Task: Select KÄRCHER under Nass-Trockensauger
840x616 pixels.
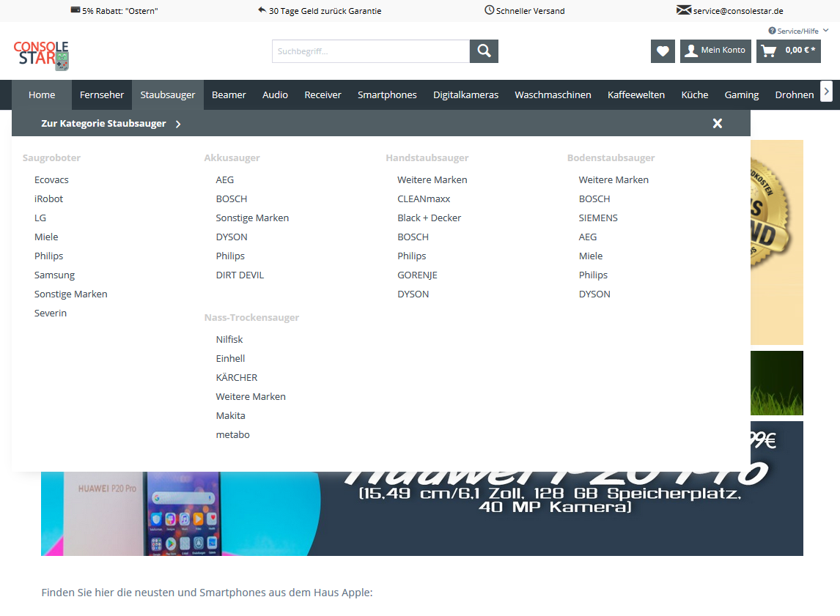Action: tap(237, 377)
